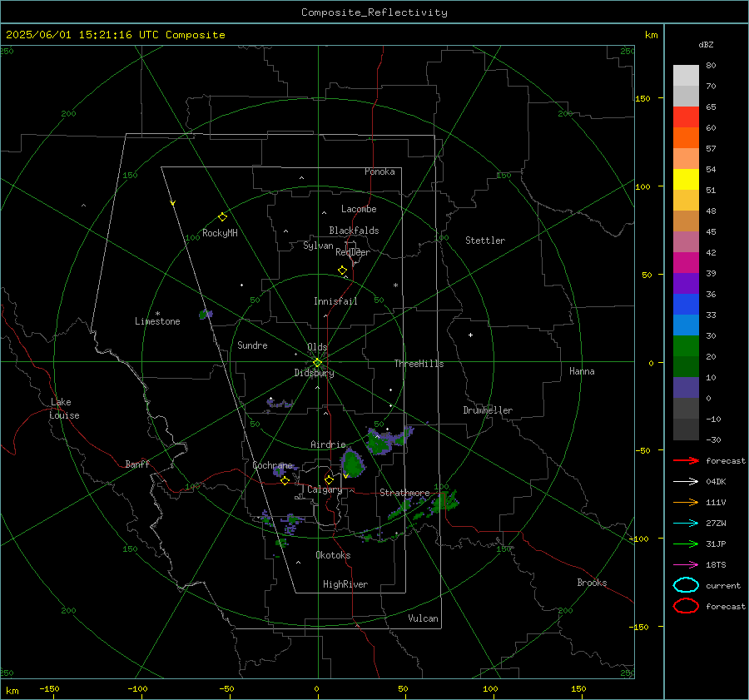The width and height of the screenshot is (749, 700).
Task: Click the Drumheller town label
Action: click(488, 410)
